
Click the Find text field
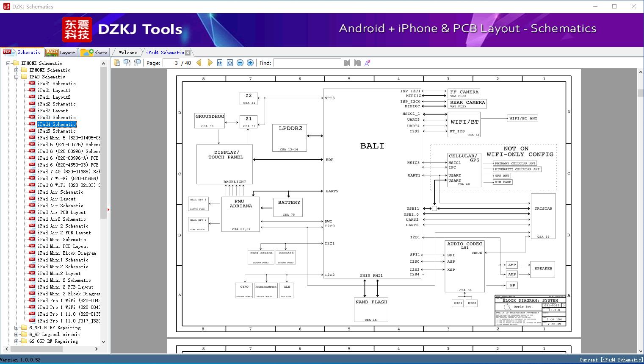pyautogui.click(x=307, y=63)
